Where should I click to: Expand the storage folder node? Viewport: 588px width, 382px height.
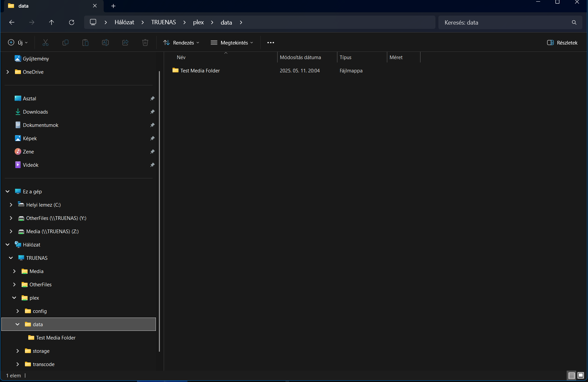pyautogui.click(x=18, y=351)
